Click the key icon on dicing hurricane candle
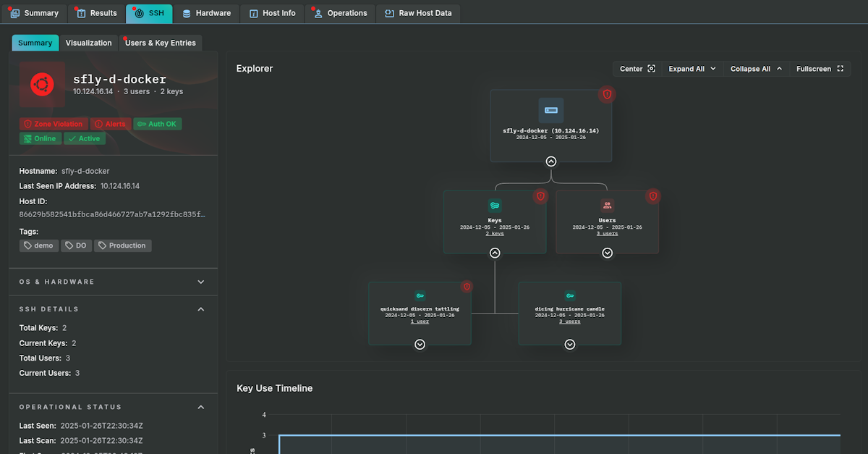Screen dimensions: 868x454 pyautogui.click(x=570, y=295)
